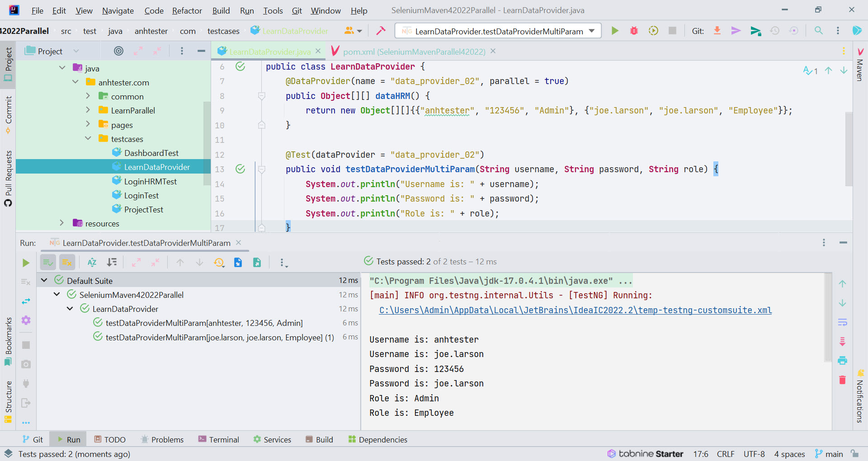Click CRLF line separator in status bar

[726, 454]
